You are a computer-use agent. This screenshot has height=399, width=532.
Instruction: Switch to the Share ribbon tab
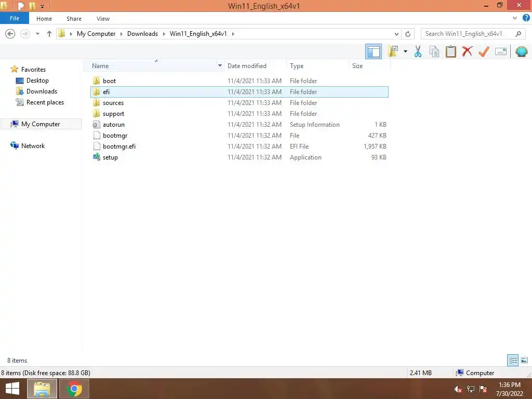74,19
